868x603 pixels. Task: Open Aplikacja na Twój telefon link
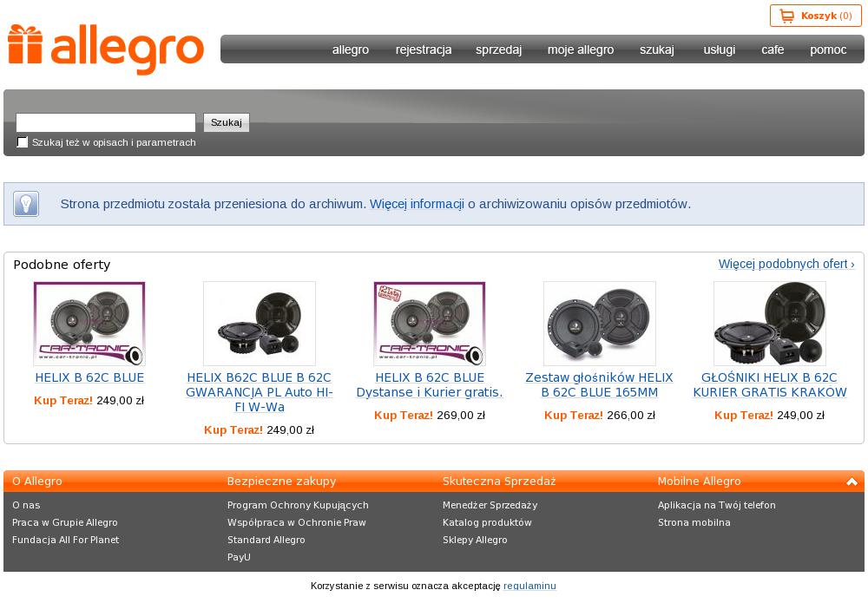click(717, 505)
